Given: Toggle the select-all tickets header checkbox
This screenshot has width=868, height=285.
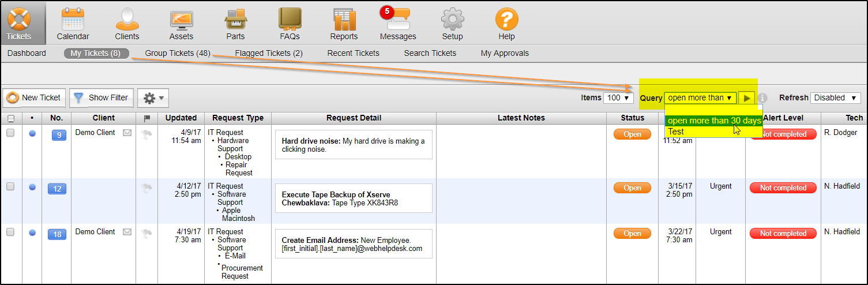Looking at the screenshot, I should click(x=10, y=118).
